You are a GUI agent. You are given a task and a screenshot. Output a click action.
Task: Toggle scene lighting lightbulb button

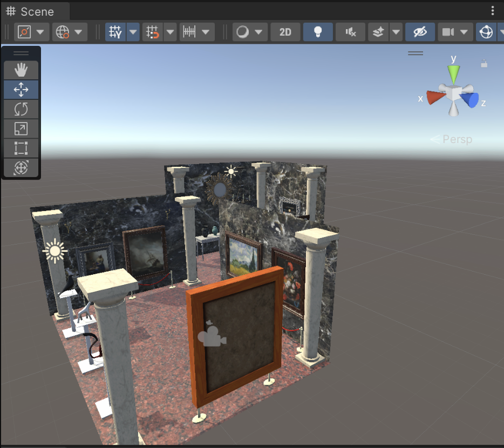click(318, 32)
